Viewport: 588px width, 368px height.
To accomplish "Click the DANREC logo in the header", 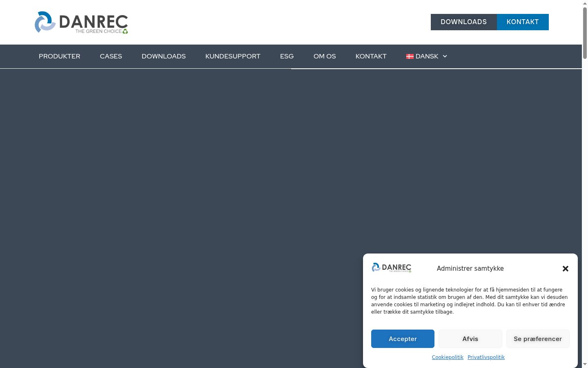I will (81, 22).
